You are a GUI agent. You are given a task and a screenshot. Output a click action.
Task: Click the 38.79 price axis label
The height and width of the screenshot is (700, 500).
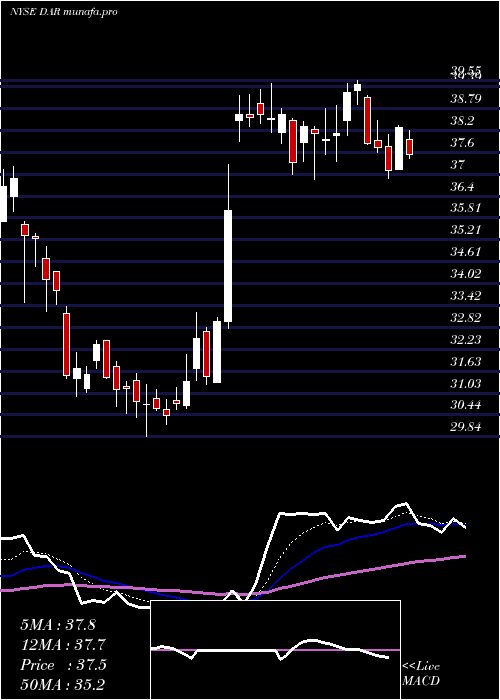pyautogui.click(x=466, y=98)
